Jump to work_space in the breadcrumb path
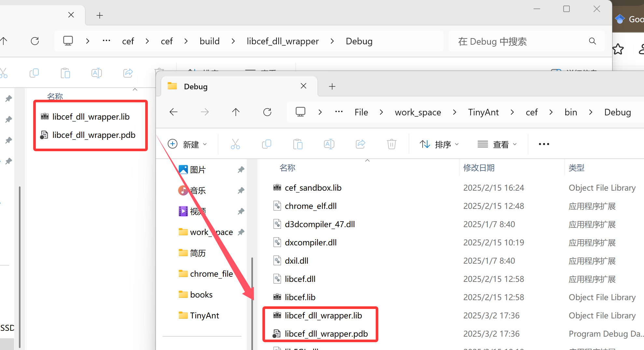The width and height of the screenshot is (644, 350). point(418,112)
